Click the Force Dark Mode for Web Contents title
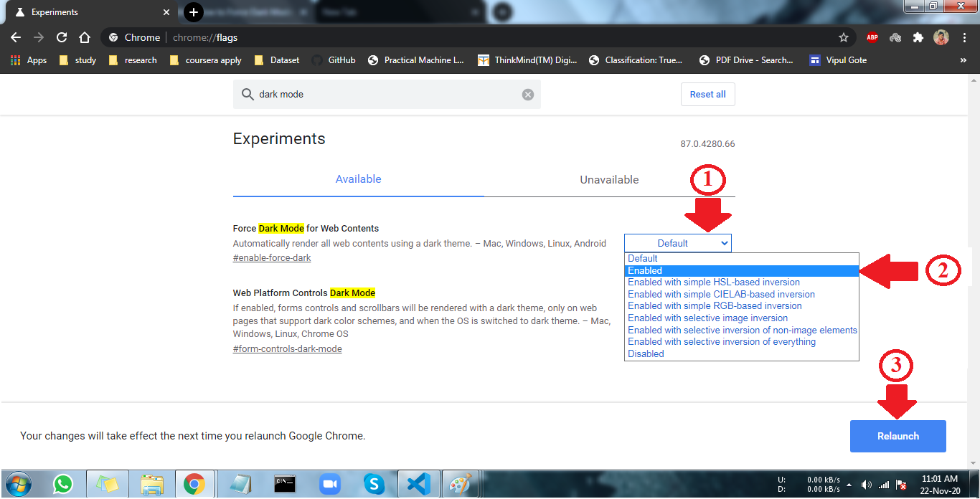 (306, 229)
